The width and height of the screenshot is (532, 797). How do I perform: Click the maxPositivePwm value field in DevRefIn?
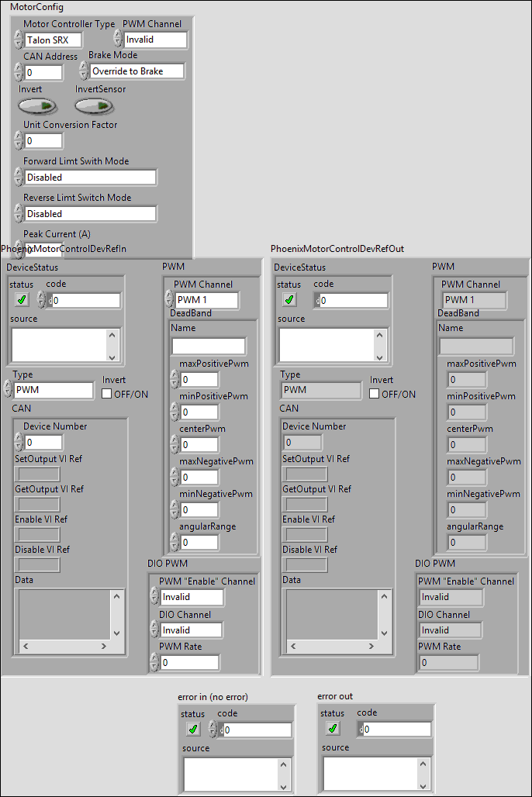tap(199, 380)
